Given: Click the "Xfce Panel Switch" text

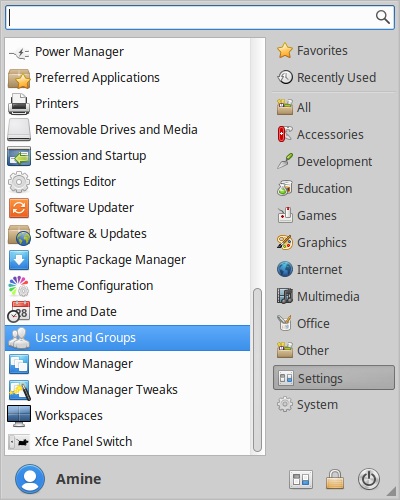Looking at the screenshot, I should (x=84, y=442).
